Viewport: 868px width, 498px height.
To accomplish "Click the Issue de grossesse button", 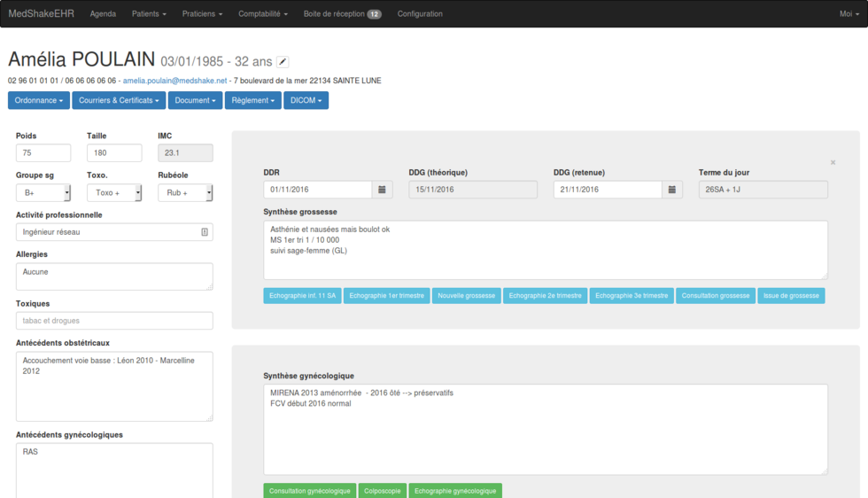I will tap(791, 296).
